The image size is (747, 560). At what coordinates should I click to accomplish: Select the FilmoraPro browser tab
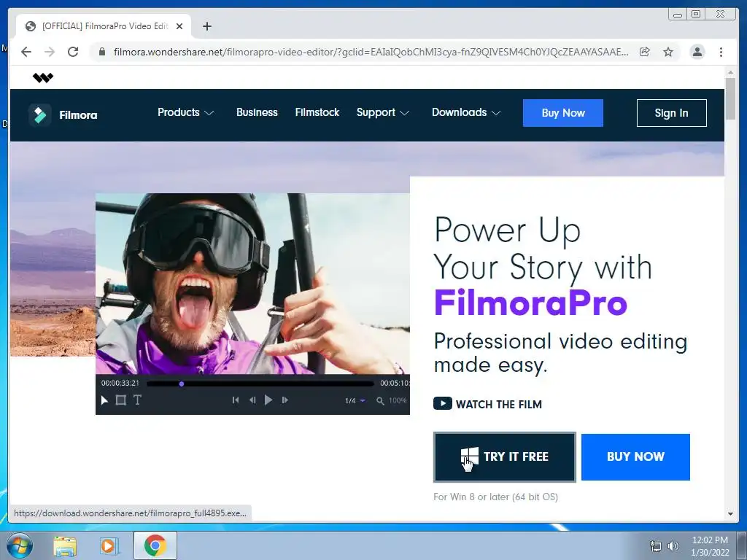point(104,26)
